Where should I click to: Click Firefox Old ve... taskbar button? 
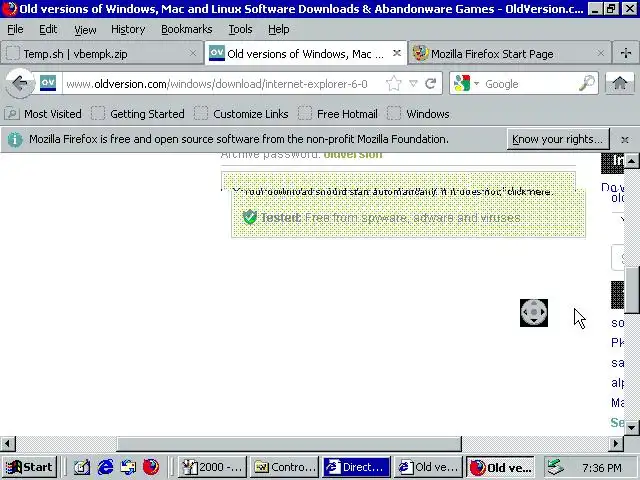[x=500, y=467]
